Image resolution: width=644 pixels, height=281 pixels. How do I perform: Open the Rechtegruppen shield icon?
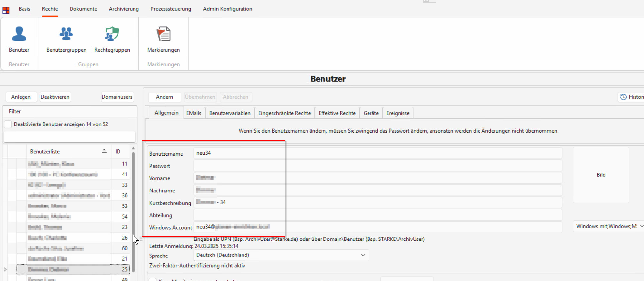point(112,34)
